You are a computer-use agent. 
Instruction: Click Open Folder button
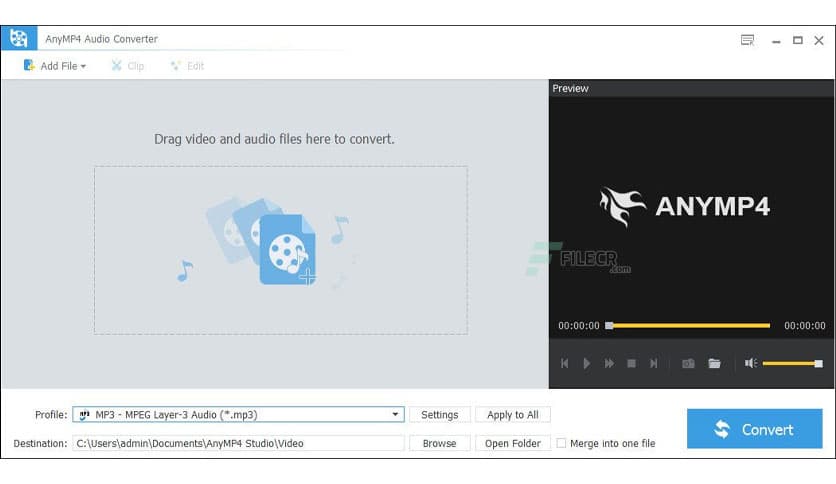tap(513, 443)
